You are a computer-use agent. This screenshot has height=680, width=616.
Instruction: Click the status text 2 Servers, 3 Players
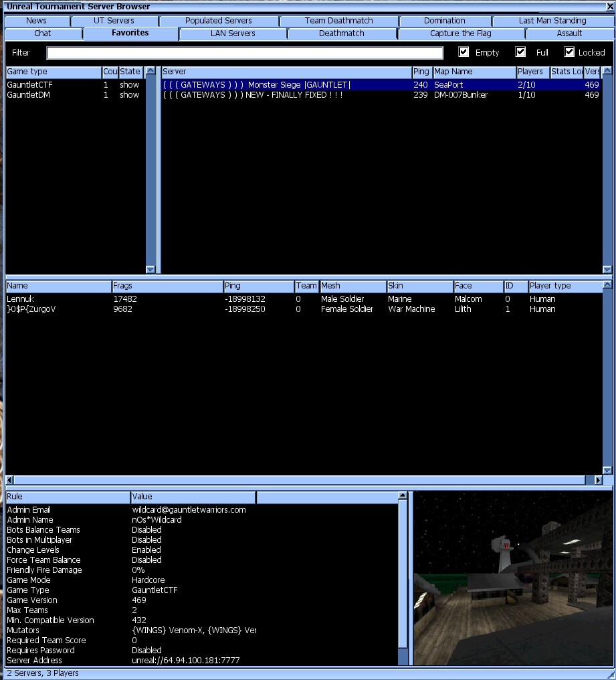43,673
